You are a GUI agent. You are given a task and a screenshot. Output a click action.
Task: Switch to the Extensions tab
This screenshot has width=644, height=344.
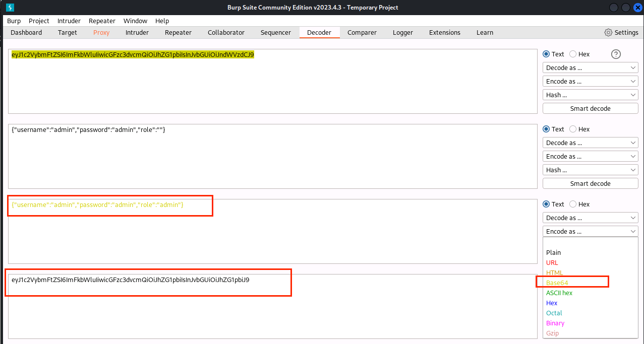(x=445, y=32)
